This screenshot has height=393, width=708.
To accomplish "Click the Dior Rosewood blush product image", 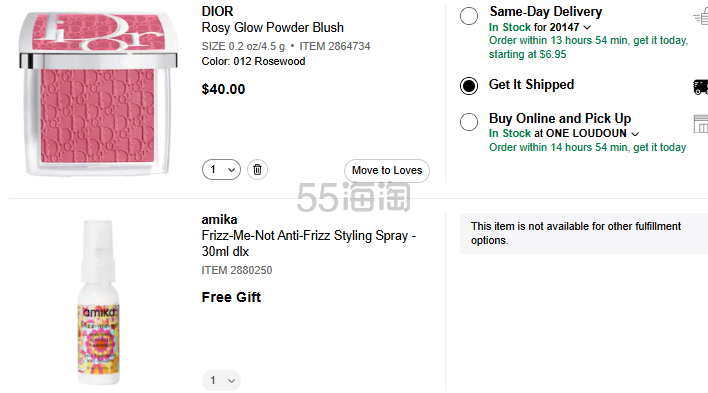I will click(98, 94).
